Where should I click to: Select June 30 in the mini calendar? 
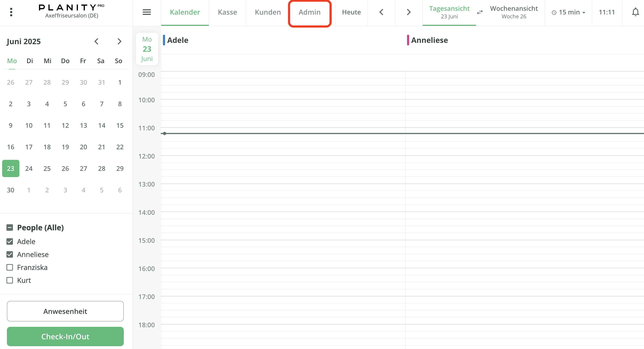tap(11, 190)
